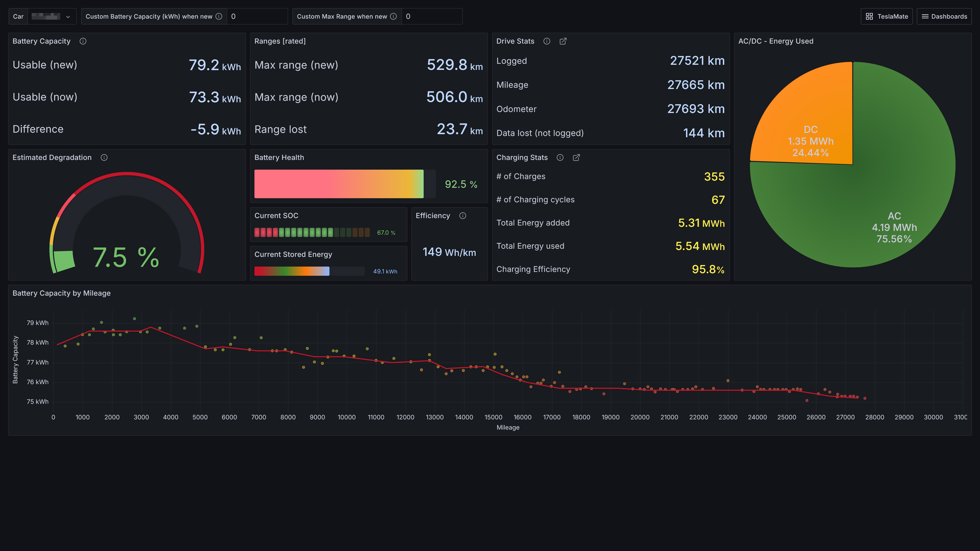Screen dimensions: 980x551
Task: Click the Custom Battery Capacity input field
Action: point(257,16)
